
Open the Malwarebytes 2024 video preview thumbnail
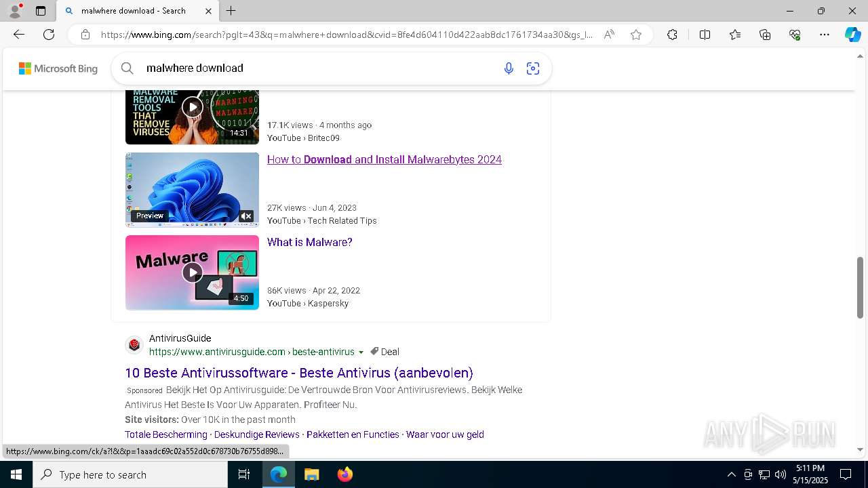point(192,190)
